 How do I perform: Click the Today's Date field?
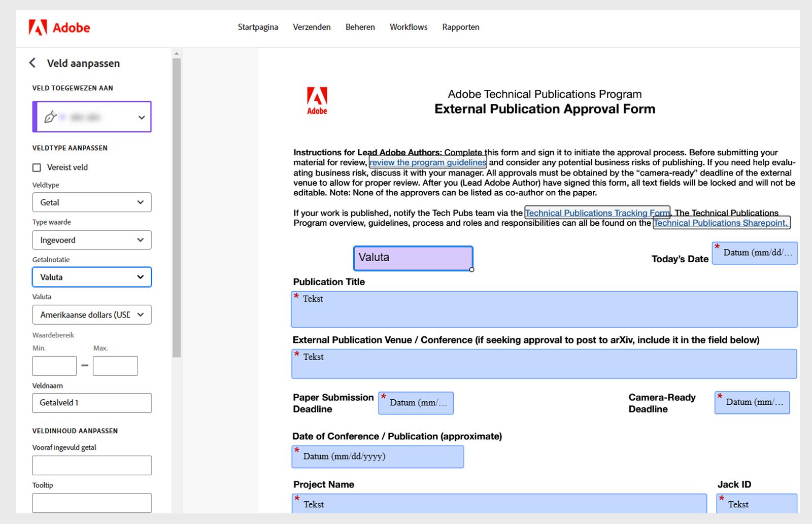pyautogui.click(x=755, y=253)
